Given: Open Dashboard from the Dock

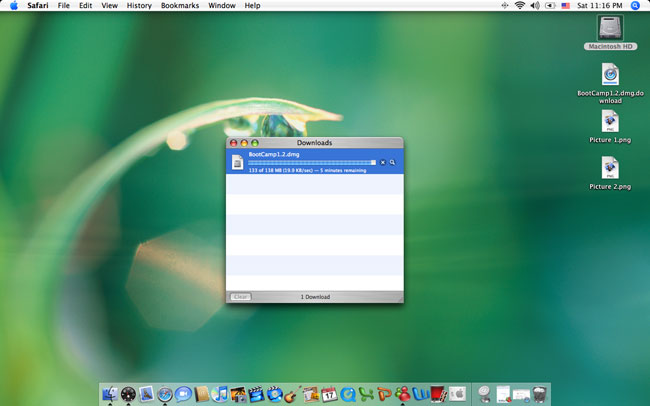Looking at the screenshot, I should [128, 394].
